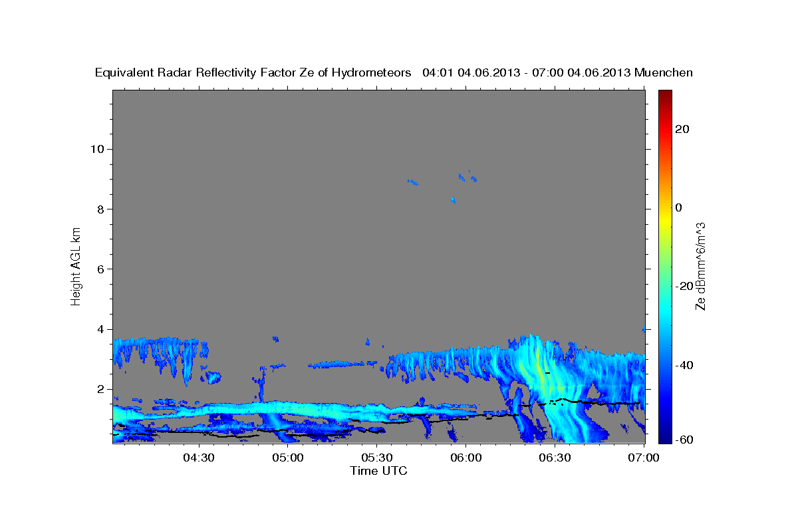Click the 05:00 time tick label
The width and height of the screenshot is (798, 532).
[x=287, y=458]
